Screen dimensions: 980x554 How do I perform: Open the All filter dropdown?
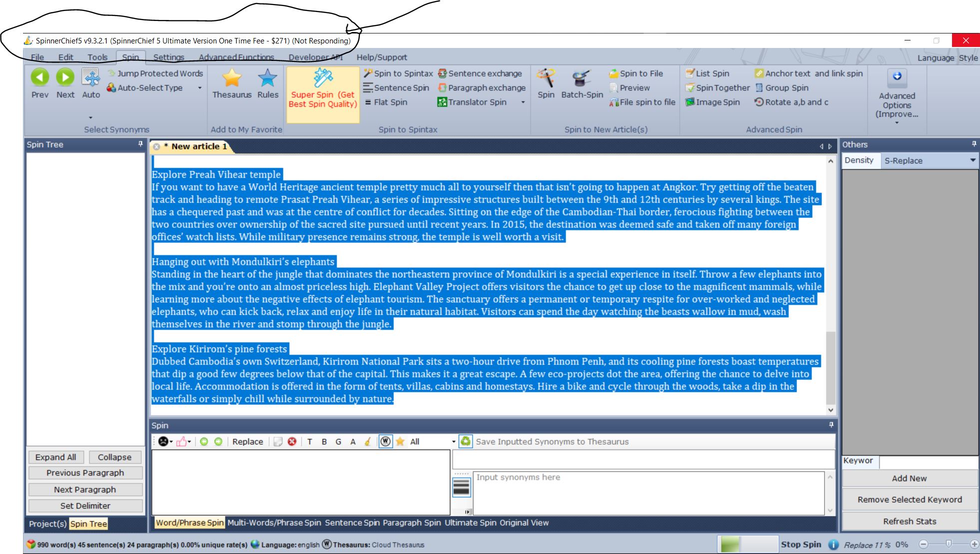click(453, 442)
